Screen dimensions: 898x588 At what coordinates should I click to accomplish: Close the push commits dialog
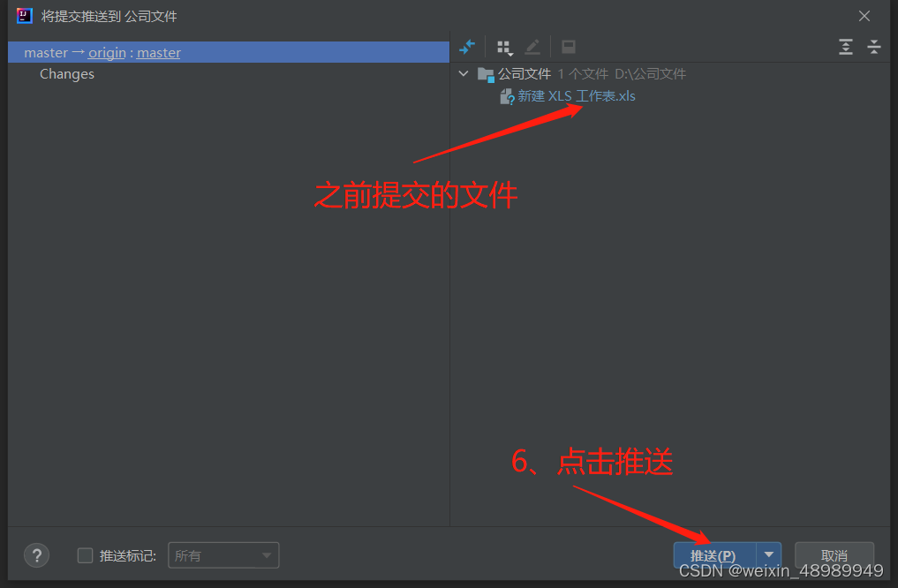864,16
